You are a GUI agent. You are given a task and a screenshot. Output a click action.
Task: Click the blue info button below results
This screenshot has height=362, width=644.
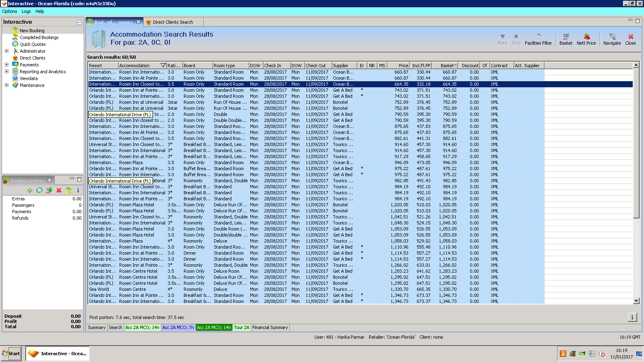(x=632, y=317)
